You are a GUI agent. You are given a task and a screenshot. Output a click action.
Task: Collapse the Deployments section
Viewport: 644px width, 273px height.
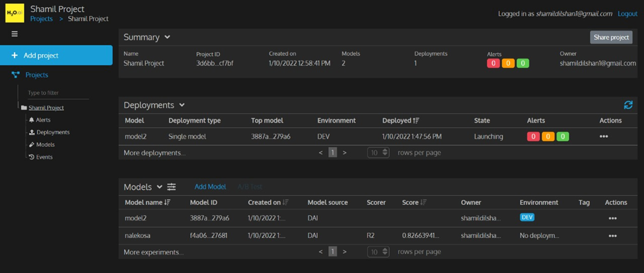click(x=182, y=105)
